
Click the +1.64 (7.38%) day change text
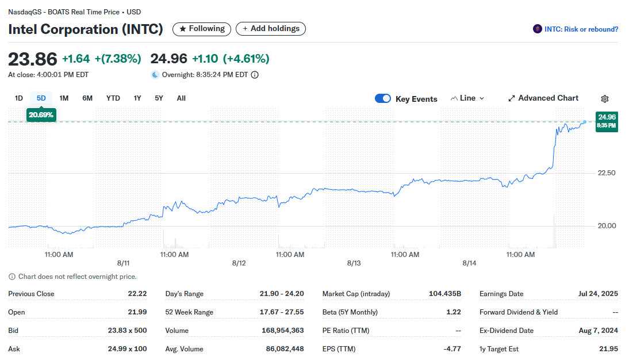pyautogui.click(x=102, y=59)
